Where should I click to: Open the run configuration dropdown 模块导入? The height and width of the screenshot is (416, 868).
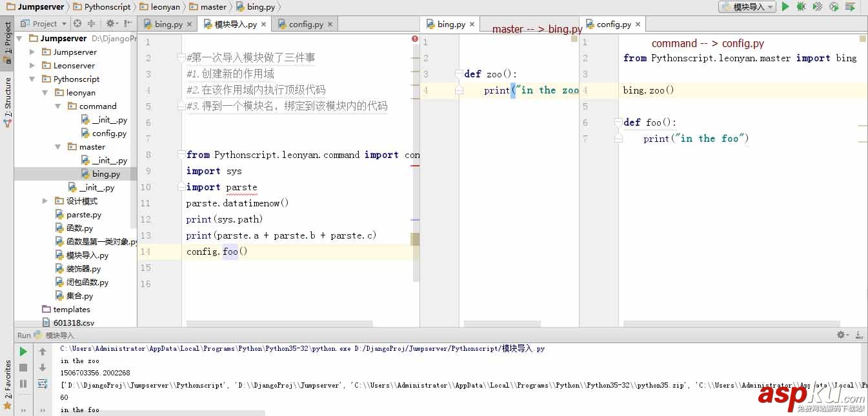coord(747,6)
